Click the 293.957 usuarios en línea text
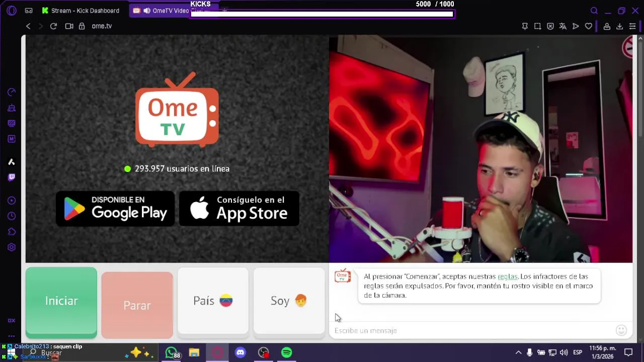 click(x=182, y=169)
